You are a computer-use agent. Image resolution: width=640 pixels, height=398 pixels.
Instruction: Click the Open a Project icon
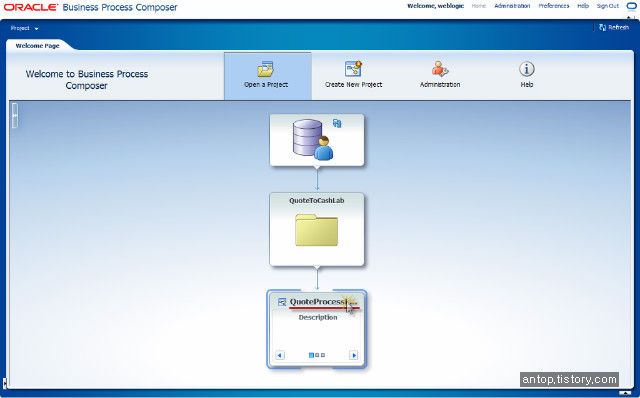click(x=266, y=69)
